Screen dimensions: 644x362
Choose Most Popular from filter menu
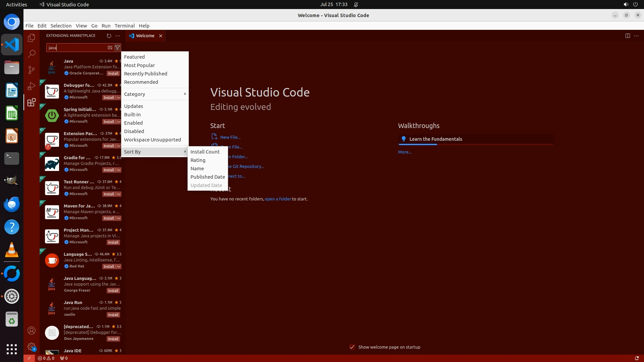pos(139,65)
